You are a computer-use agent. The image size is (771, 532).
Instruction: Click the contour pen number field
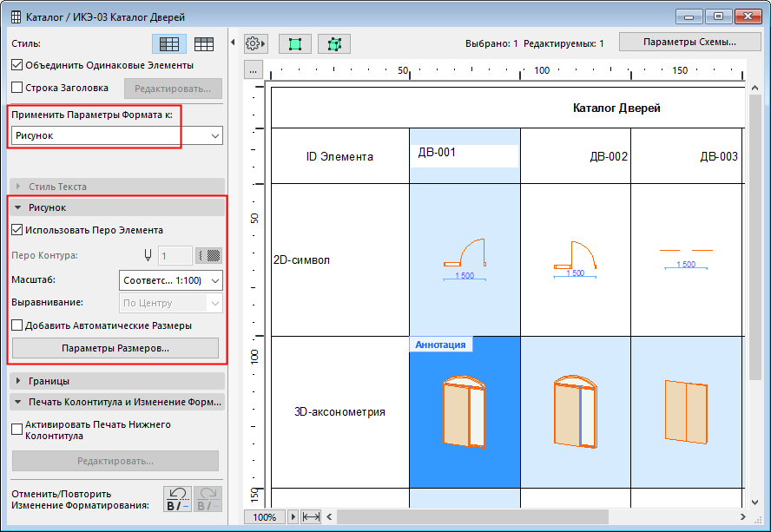tap(175, 256)
